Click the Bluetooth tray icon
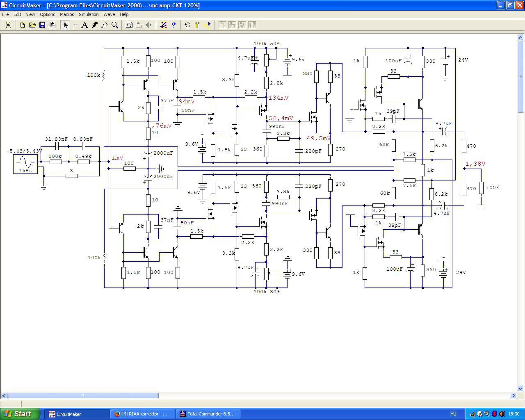The image size is (525, 420). (494, 414)
